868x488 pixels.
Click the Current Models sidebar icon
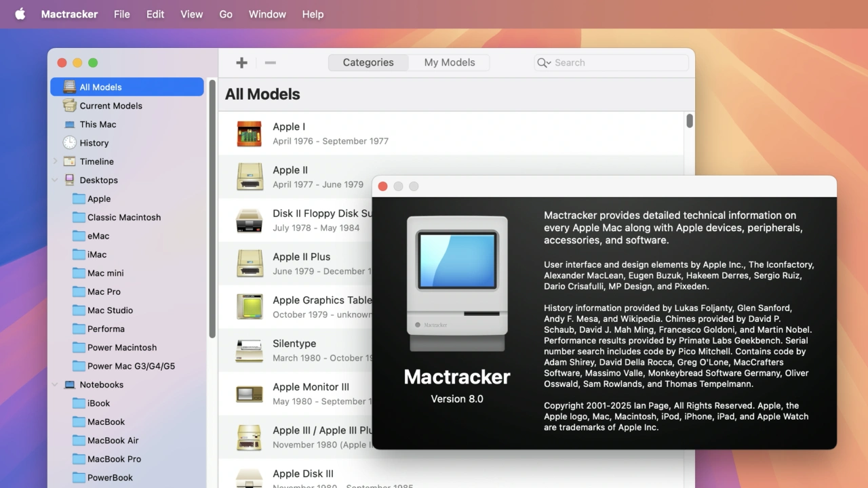(x=70, y=106)
